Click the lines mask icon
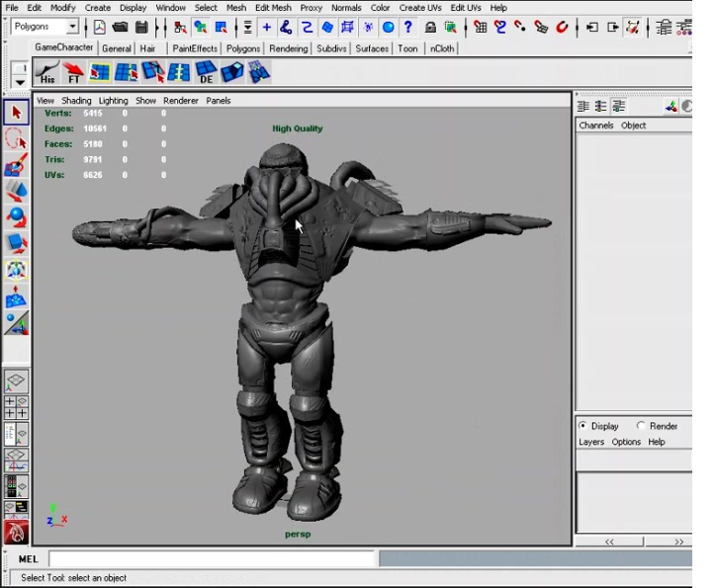This screenshot has width=716, height=588. click(307, 28)
